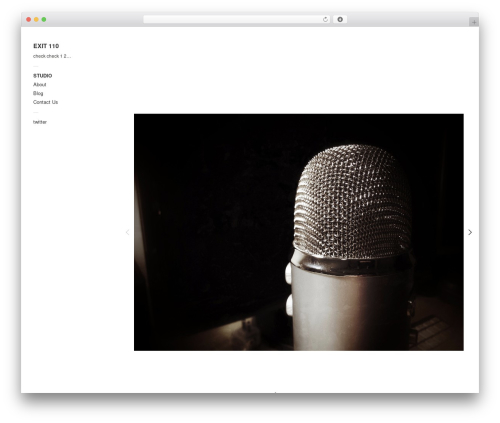Viewport: 500px width, 423px height.
Task: Minimize window with yellow button
Action: [36, 20]
